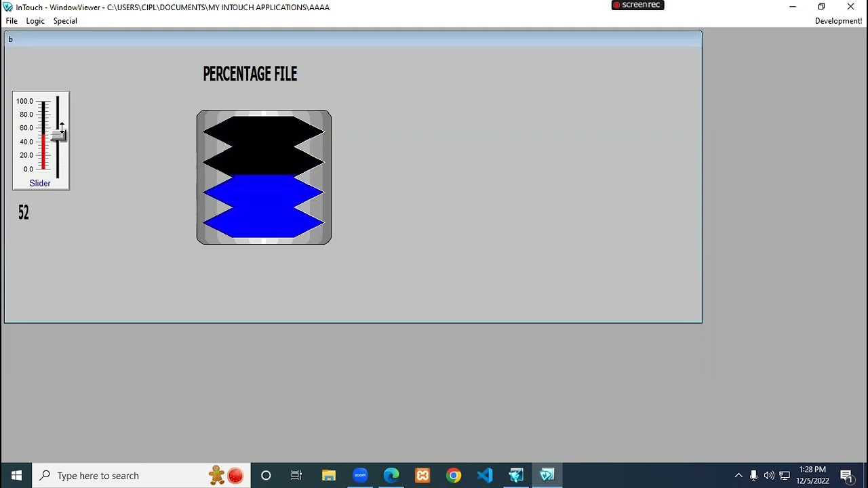The width and height of the screenshot is (868, 488).
Task: Restore down the WindowViewer window
Action: [821, 7]
